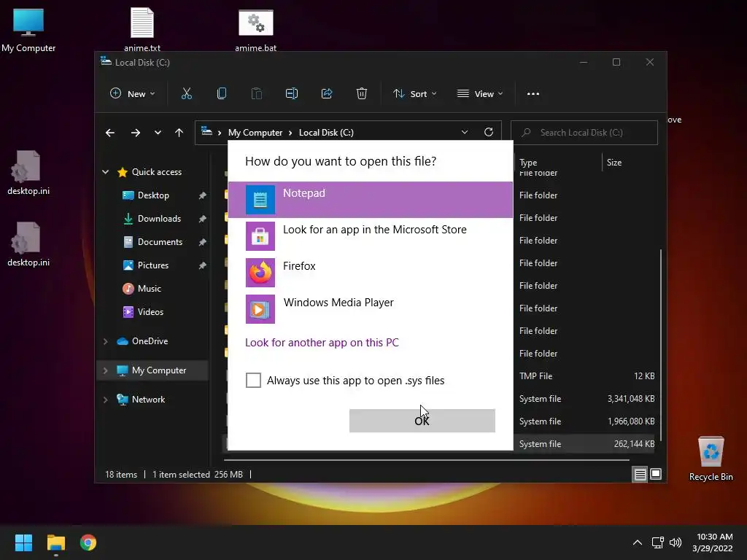The image size is (747, 560).
Task: Open the Sort dropdown
Action: pyautogui.click(x=415, y=94)
